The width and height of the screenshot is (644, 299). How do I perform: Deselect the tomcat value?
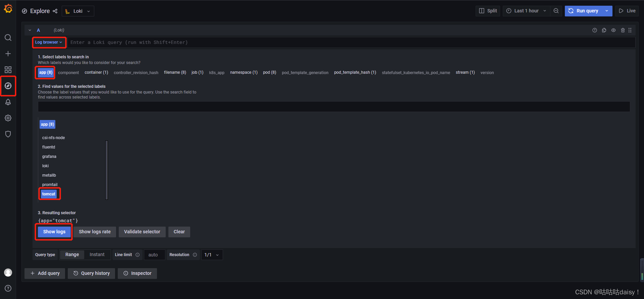click(x=49, y=194)
